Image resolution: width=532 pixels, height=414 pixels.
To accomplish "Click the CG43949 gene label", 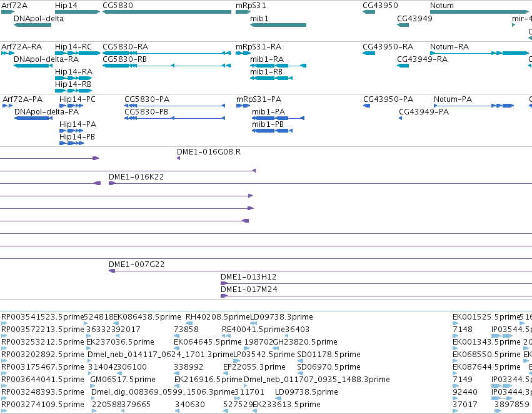I will point(414,19).
